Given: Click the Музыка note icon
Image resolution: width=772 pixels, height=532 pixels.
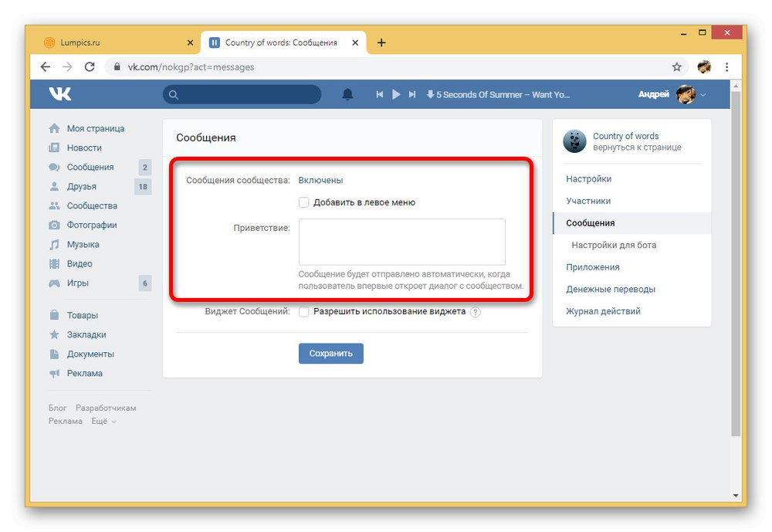Looking at the screenshot, I should click(x=54, y=244).
